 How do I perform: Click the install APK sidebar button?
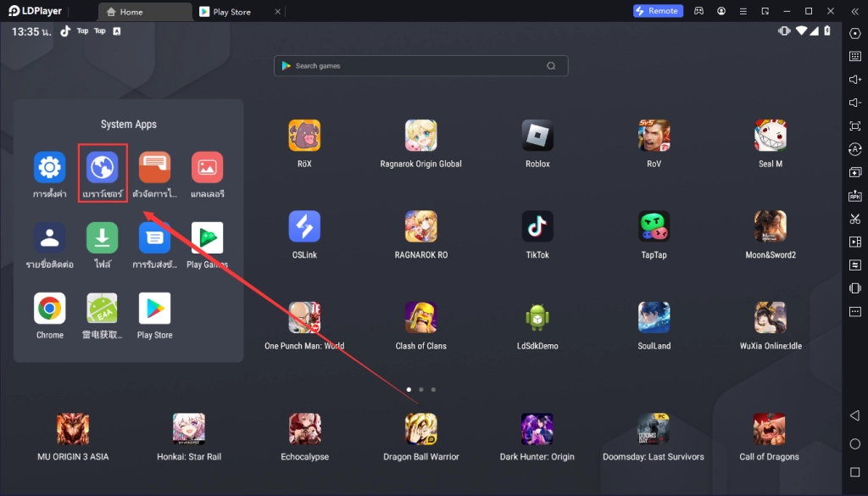[855, 196]
